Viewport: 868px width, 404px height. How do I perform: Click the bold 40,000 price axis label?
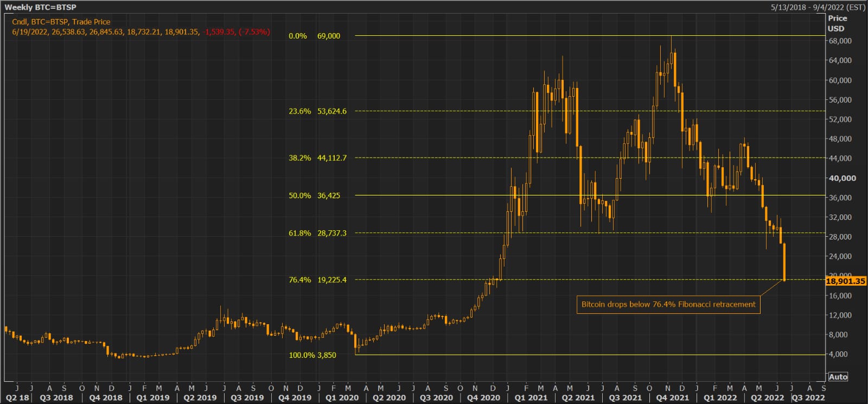point(842,178)
